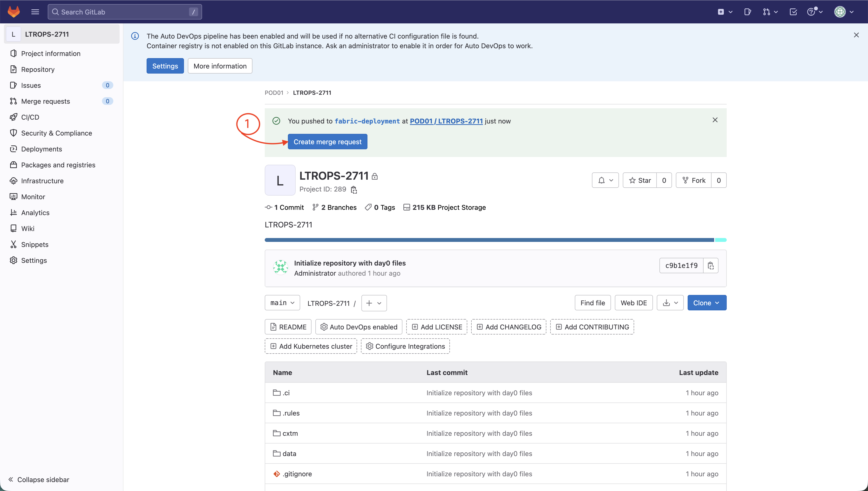Expand the main branch selector

tap(282, 303)
